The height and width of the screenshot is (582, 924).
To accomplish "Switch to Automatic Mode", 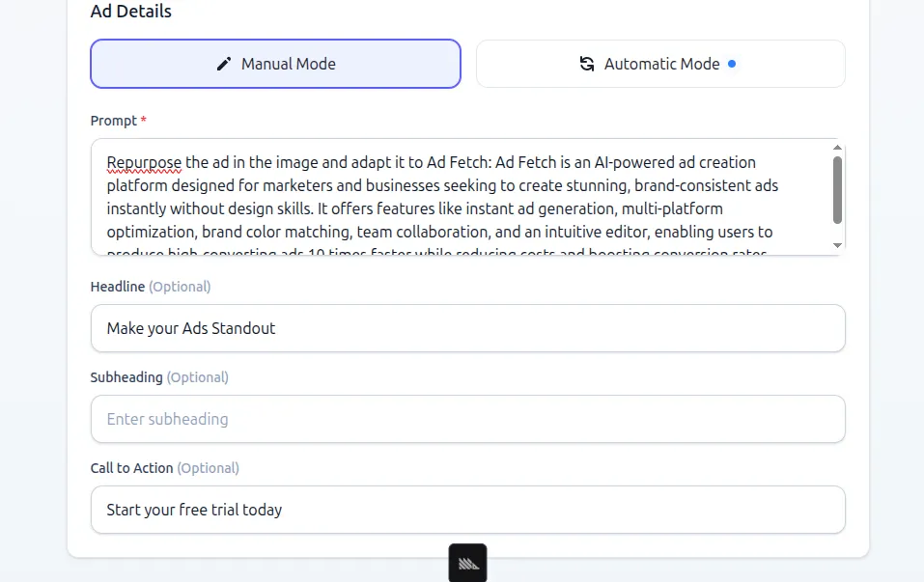I will [660, 64].
